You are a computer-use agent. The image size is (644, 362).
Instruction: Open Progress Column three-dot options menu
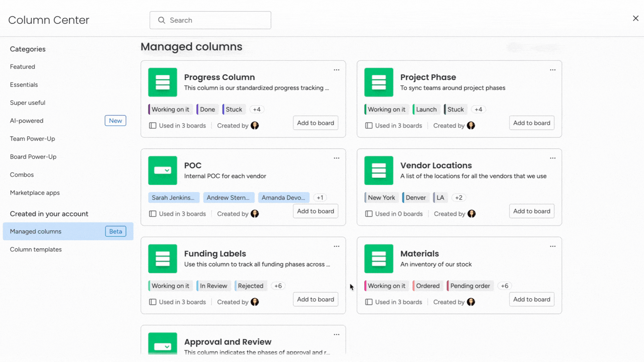click(336, 70)
